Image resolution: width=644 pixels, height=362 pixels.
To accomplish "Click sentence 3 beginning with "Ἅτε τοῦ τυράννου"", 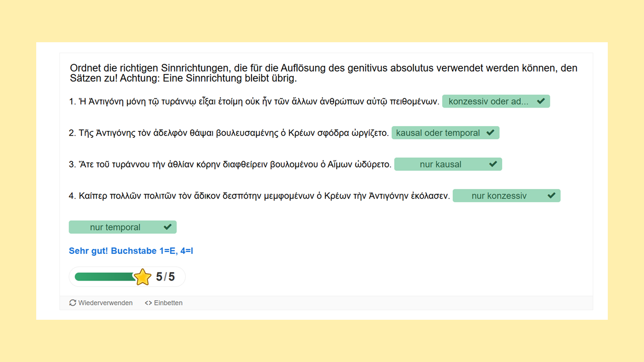I will pos(230,164).
